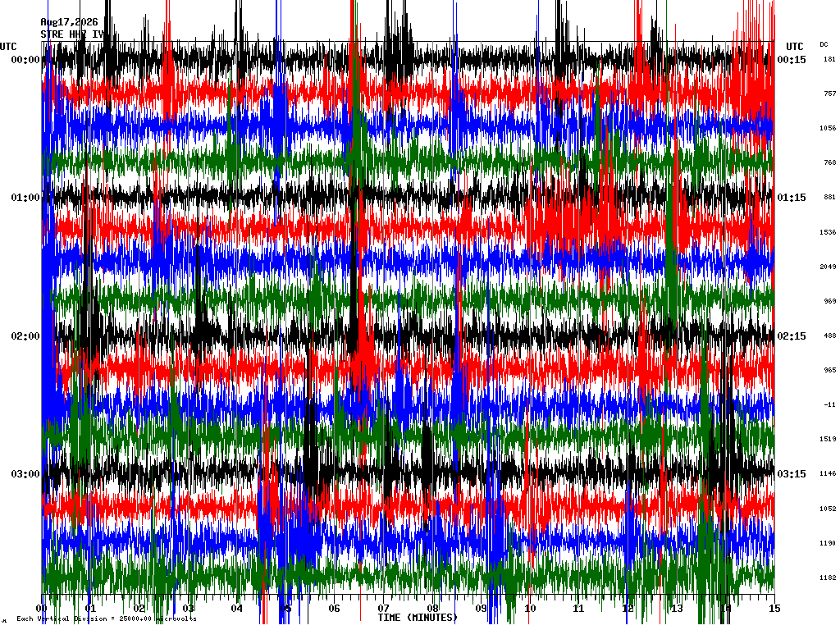This screenshot has width=840, height=630.
Task: Select DC offset value 181
Action: (829, 59)
